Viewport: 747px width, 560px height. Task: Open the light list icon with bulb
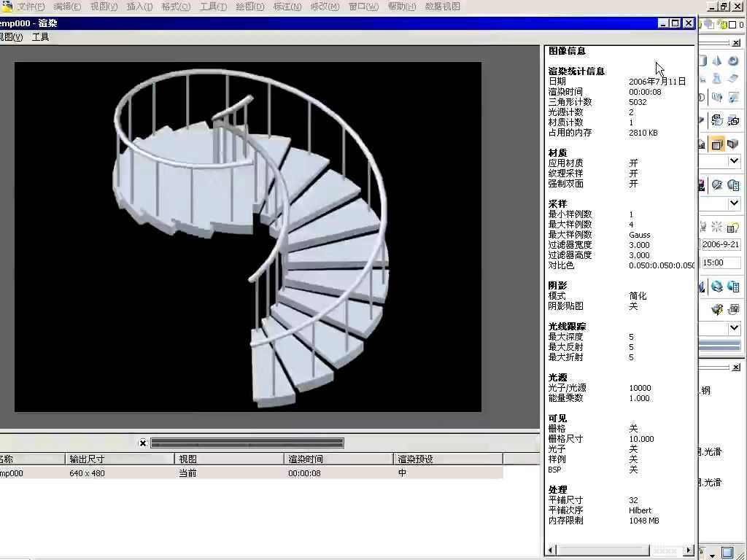[733, 227]
